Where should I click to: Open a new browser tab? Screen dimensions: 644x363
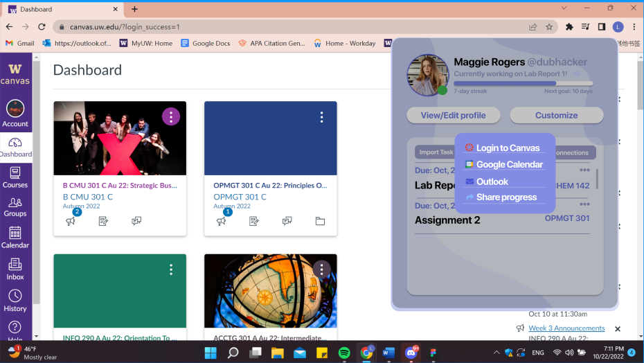click(134, 9)
